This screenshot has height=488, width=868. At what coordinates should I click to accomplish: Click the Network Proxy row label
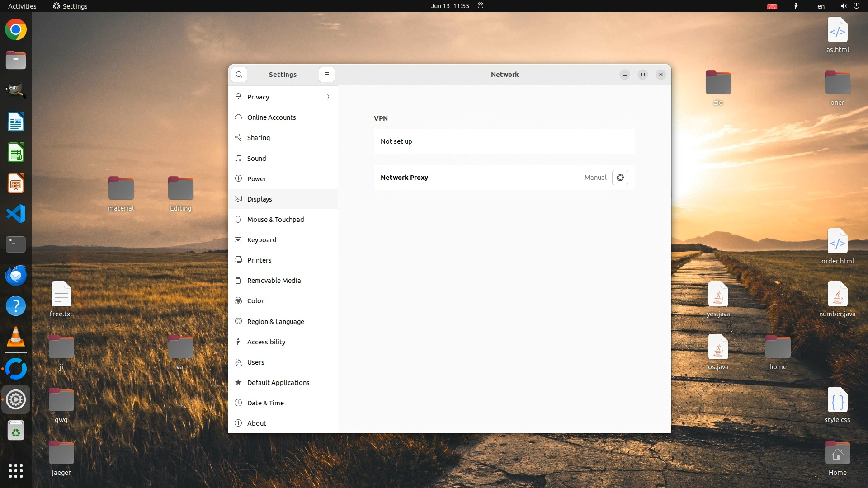point(404,178)
